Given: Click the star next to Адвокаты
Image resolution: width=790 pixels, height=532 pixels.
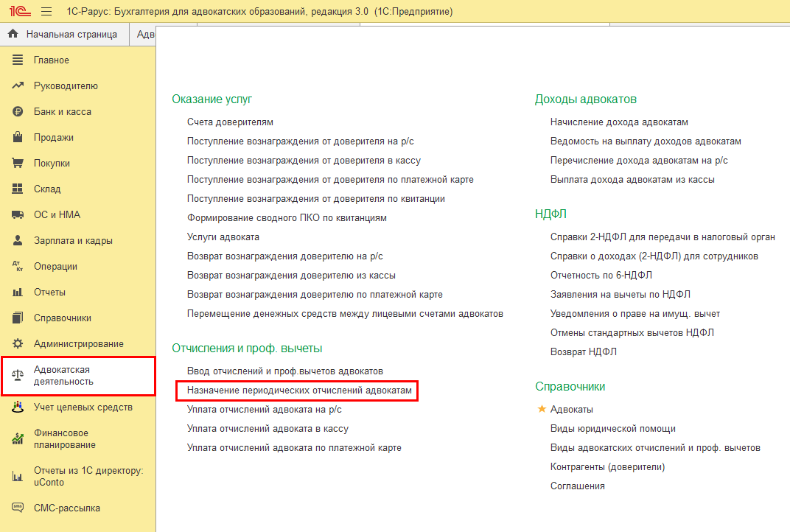Looking at the screenshot, I should click(542, 409).
